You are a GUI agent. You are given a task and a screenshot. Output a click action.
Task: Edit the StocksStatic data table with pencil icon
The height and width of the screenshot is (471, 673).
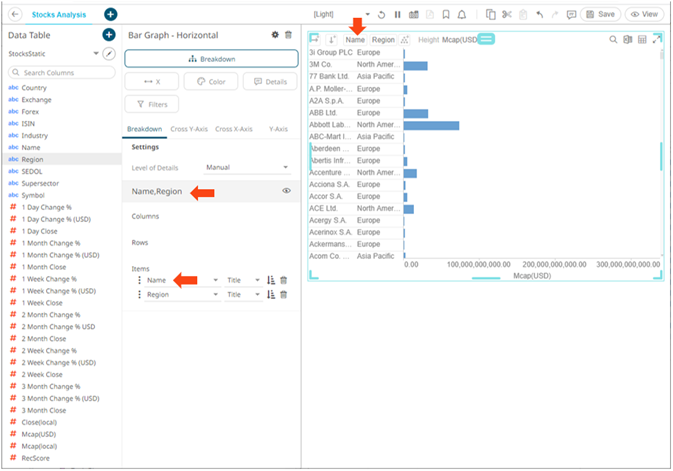108,52
